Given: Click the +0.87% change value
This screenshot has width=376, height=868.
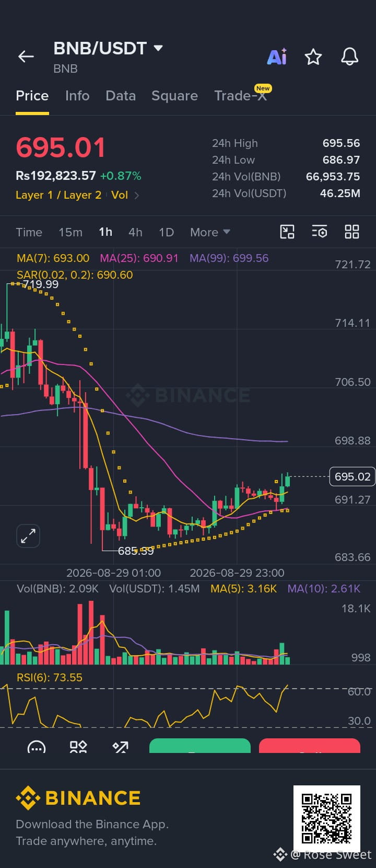Looking at the screenshot, I should (121, 176).
